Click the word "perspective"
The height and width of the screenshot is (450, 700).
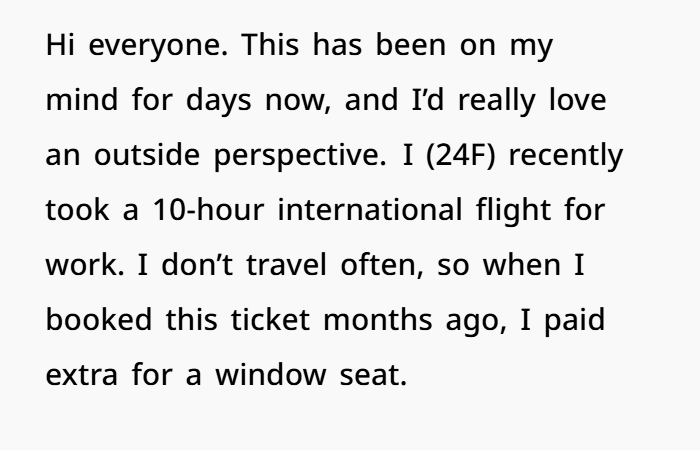[x=300, y=156]
